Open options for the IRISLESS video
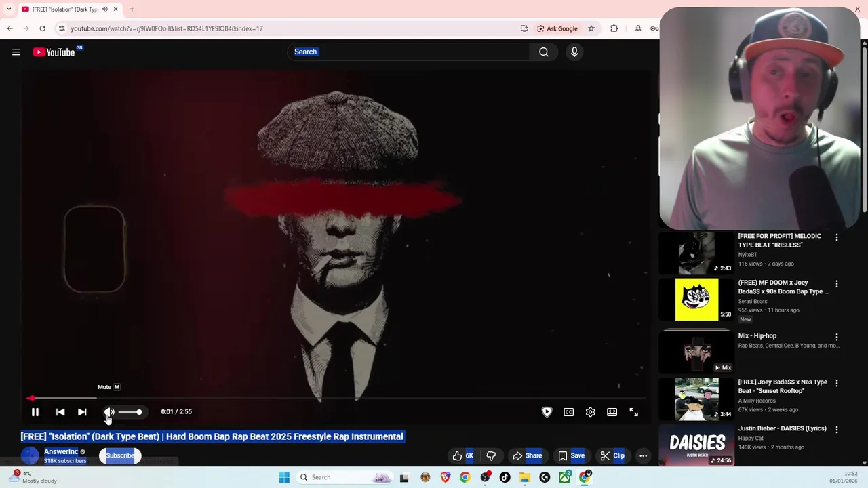The width and height of the screenshot is (868, 488). 837,237
